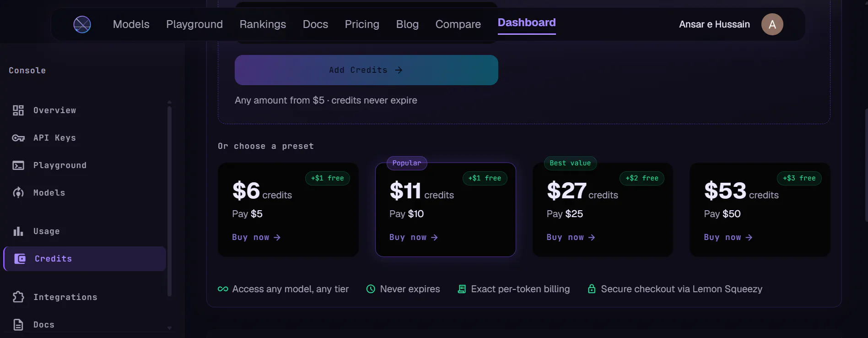This screenshot has width=868, height=338.
Task: Click the sidebar Playground terminal icon
Action: click(18, 165)
